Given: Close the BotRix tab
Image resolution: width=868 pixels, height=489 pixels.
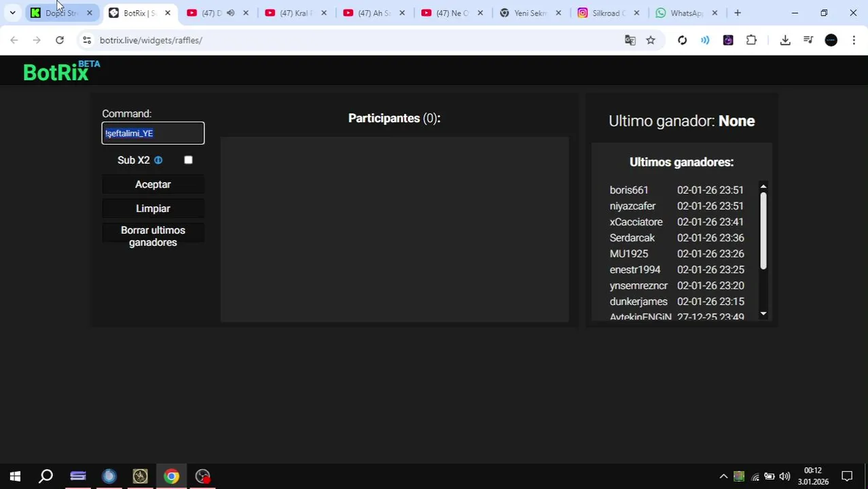Looking at the screenshot, I should 168,13.
